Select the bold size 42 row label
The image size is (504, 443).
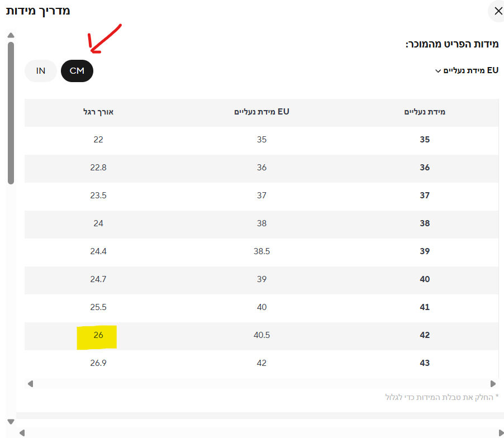(425, 335)
